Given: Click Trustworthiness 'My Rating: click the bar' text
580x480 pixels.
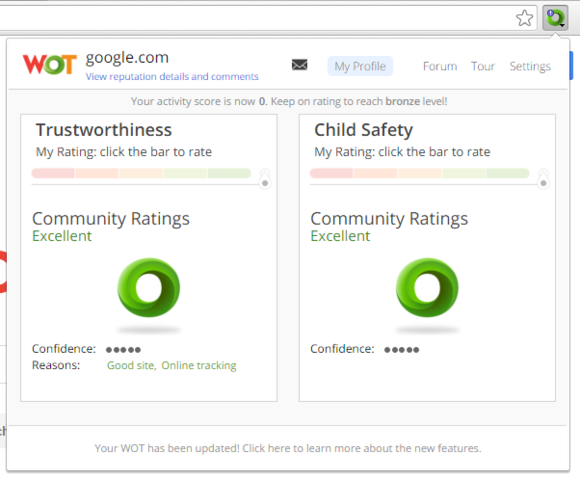Looking at the screenshot, I should 124,152.
